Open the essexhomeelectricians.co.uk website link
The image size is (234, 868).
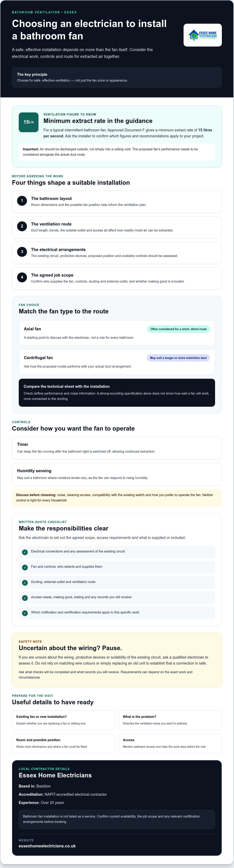point(47,846)
